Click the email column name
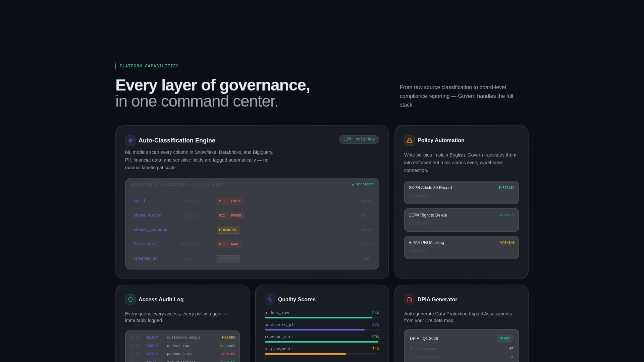Viewport: 644px width, 362px height. tap(140, 201)
